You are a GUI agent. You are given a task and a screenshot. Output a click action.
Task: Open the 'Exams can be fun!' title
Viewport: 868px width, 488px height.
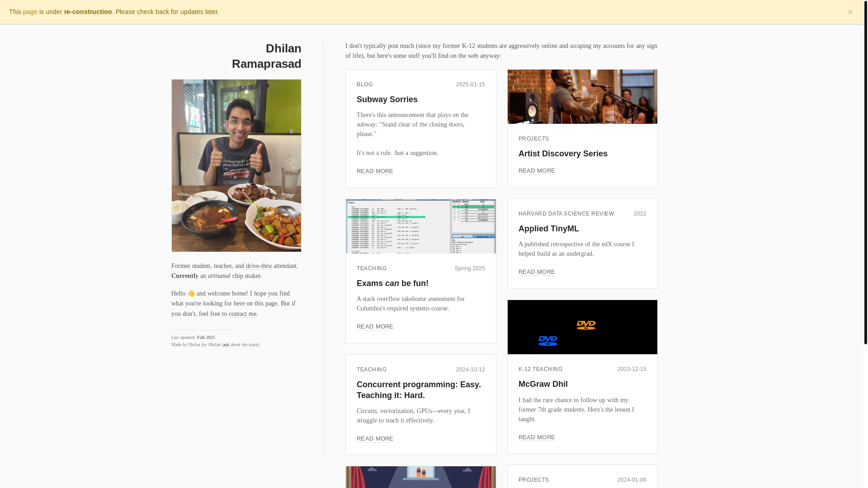[x=392, y=283]
